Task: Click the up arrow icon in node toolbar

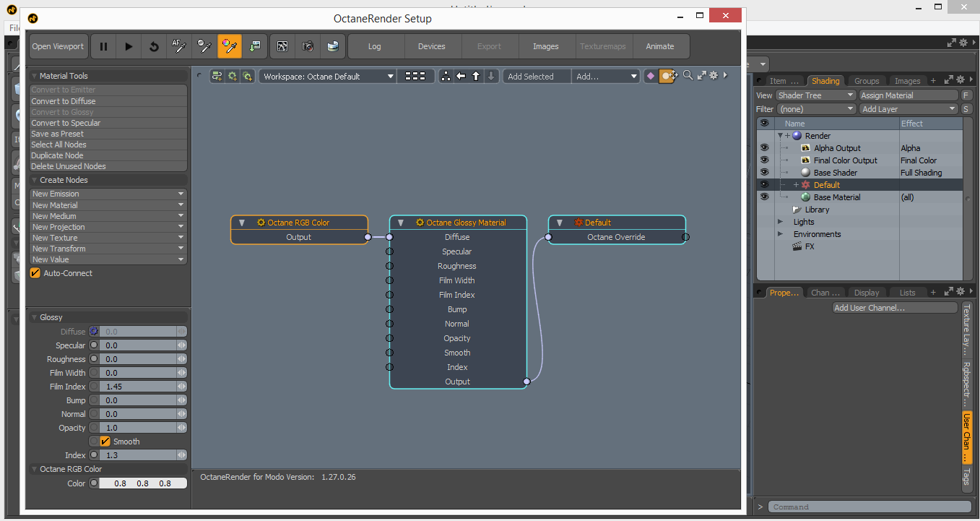Action: [476, 76]
